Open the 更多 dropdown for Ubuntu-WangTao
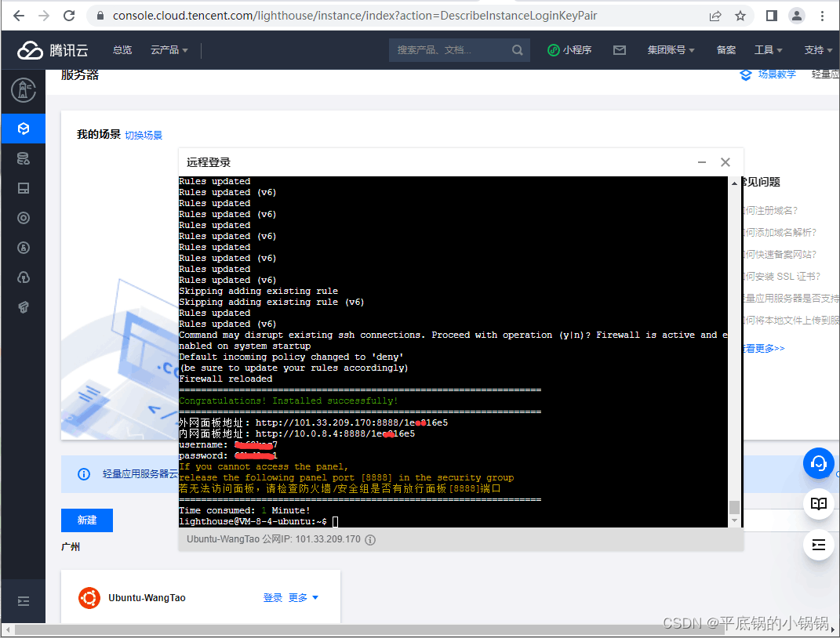The height and width of the screenshot is (638, 840). 304,598
